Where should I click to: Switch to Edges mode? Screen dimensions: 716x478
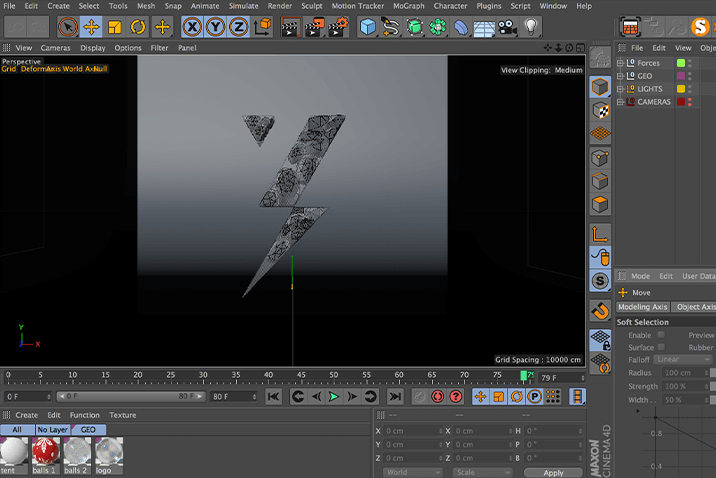pyautogui.click(x=600, y=181)
